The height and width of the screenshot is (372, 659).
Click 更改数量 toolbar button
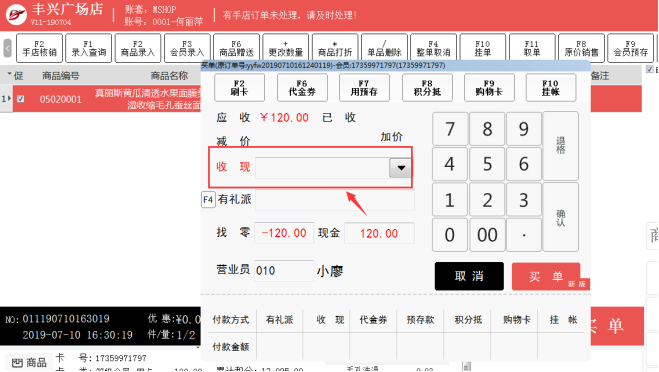tap(286, 48)
